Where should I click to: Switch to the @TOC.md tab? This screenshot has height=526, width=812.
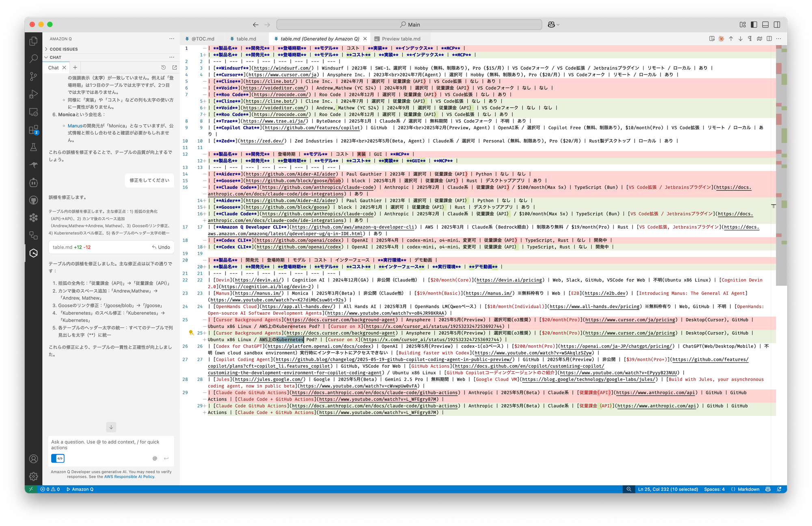pos(202,39)
